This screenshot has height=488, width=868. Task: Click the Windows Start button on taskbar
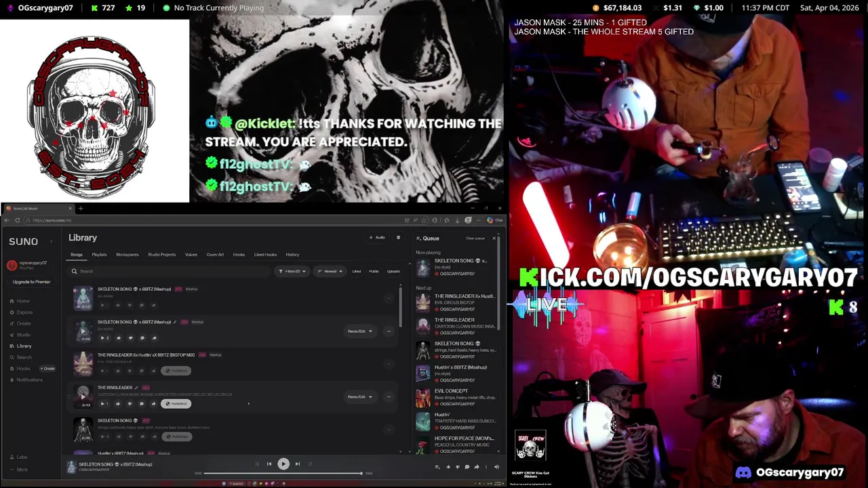224,483
